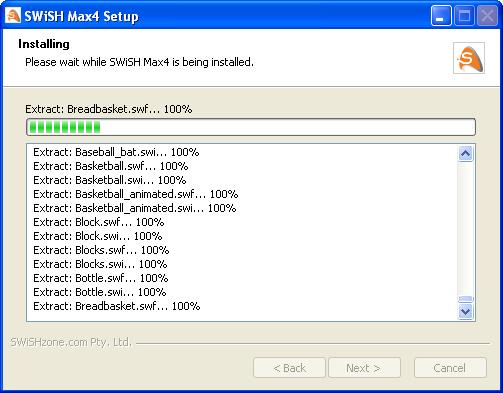The image size is (503, 393).
Task: Select the Blocks.swi log line
Action: pyautogui.click(x=100, y=264)
